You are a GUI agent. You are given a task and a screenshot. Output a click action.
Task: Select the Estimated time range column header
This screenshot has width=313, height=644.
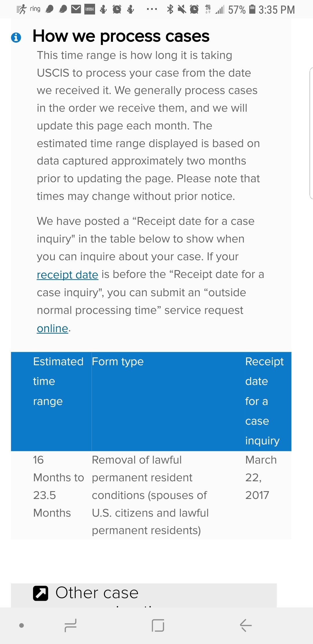[58, 381]
